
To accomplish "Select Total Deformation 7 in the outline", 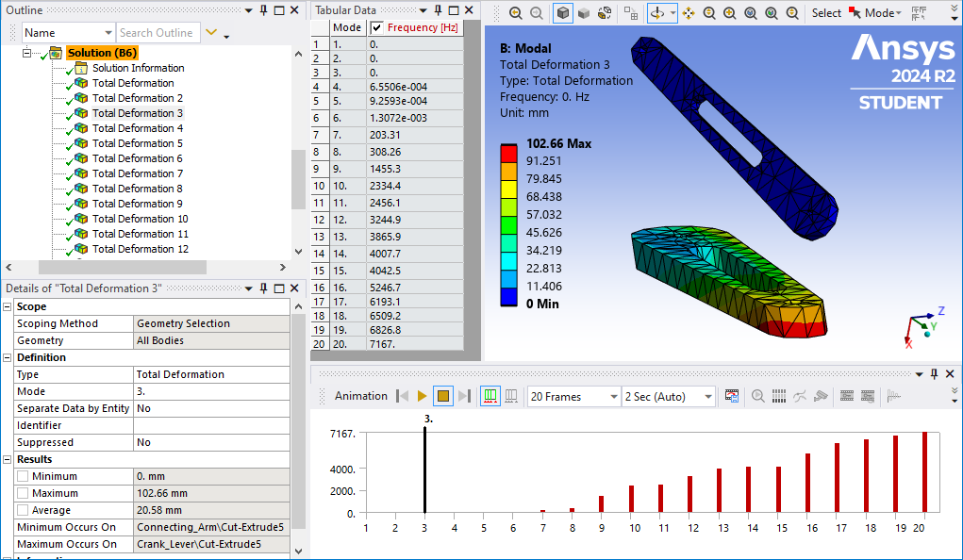I will tap(137, 173).
